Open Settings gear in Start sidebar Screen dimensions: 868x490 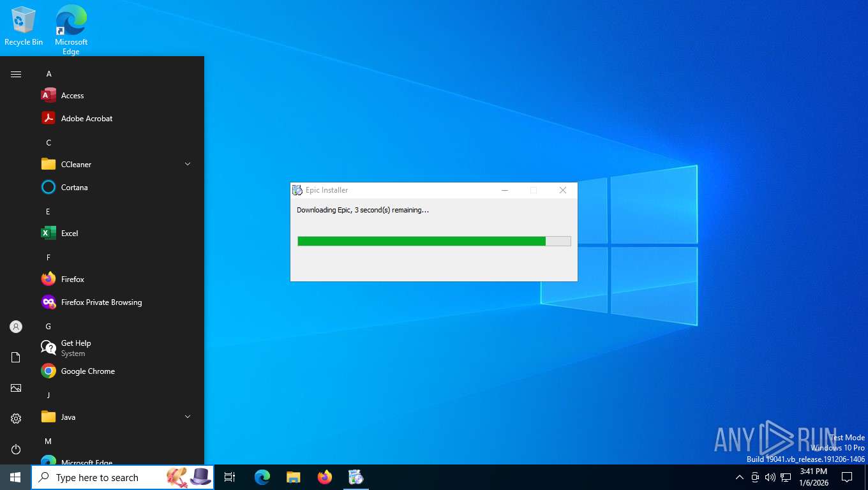[16, 419]
